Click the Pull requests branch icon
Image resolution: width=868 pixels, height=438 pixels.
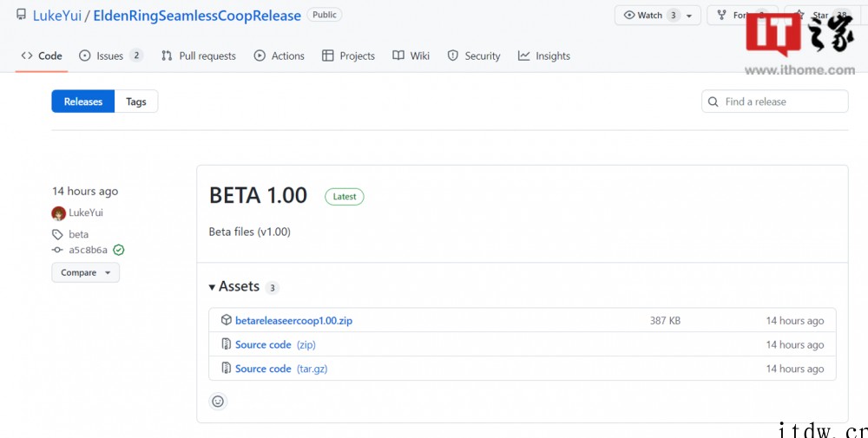coord(167,56)
